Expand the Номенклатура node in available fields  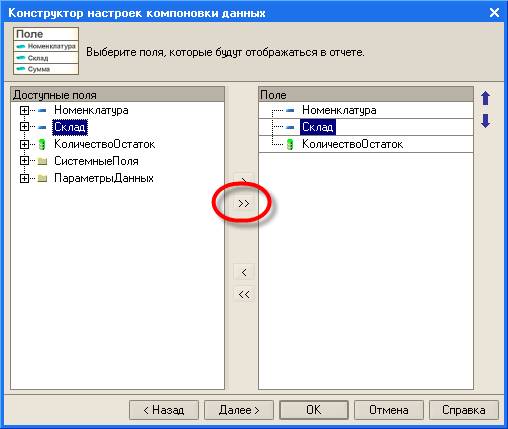tap(24, 110)
